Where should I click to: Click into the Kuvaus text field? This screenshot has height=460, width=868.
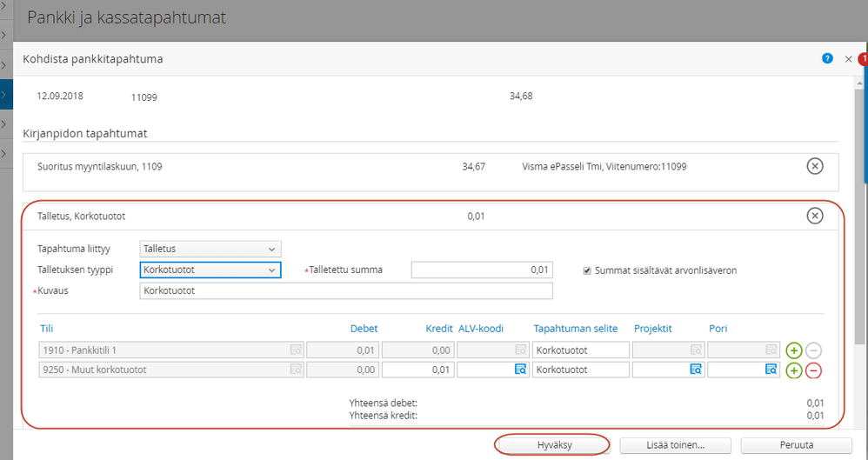point(345,290)
